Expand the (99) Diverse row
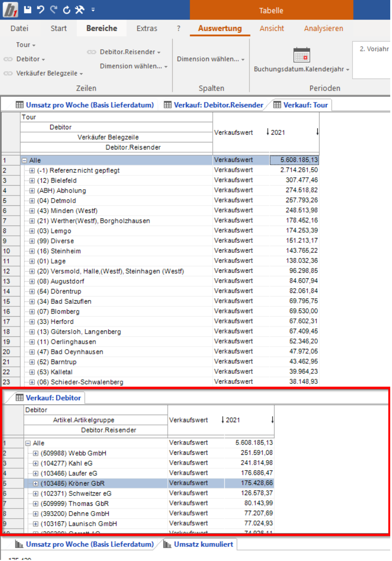The height and width of the screenshot is (561, 392). tap(32, 241)
